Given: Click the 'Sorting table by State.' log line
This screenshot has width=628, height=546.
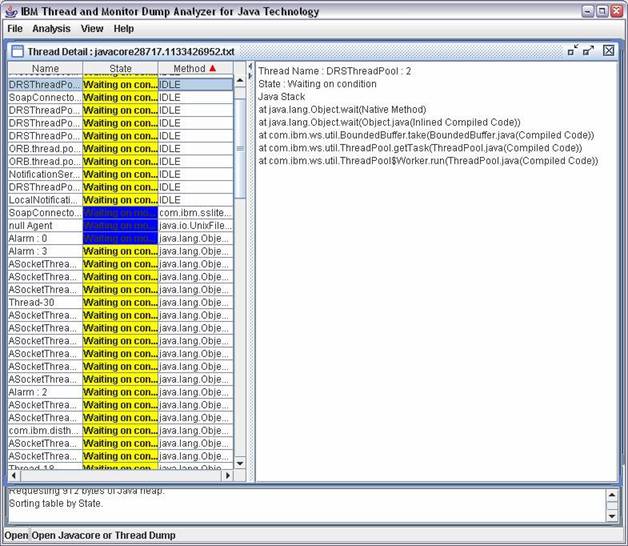Looking at the screenshot, I should 56,504.
